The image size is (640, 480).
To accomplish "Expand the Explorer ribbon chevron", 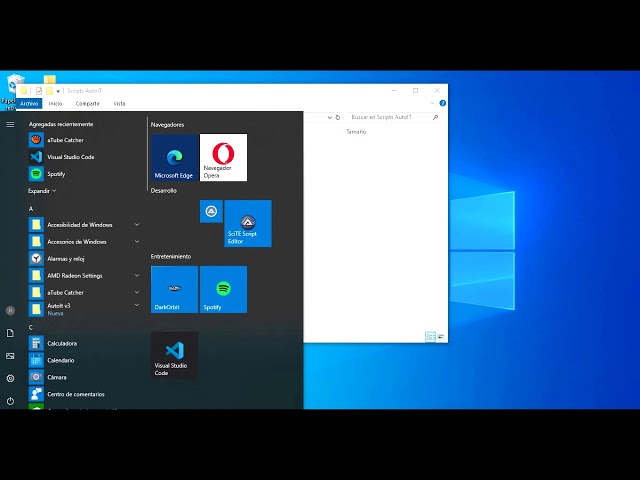I will click(x=432, y=103).
